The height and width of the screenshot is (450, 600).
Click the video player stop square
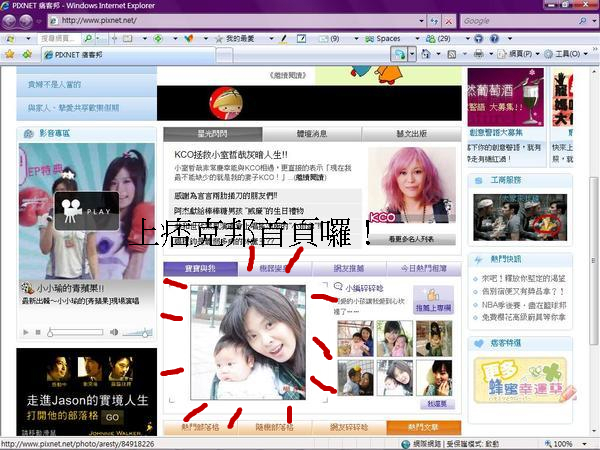click(x=38, y=332)
